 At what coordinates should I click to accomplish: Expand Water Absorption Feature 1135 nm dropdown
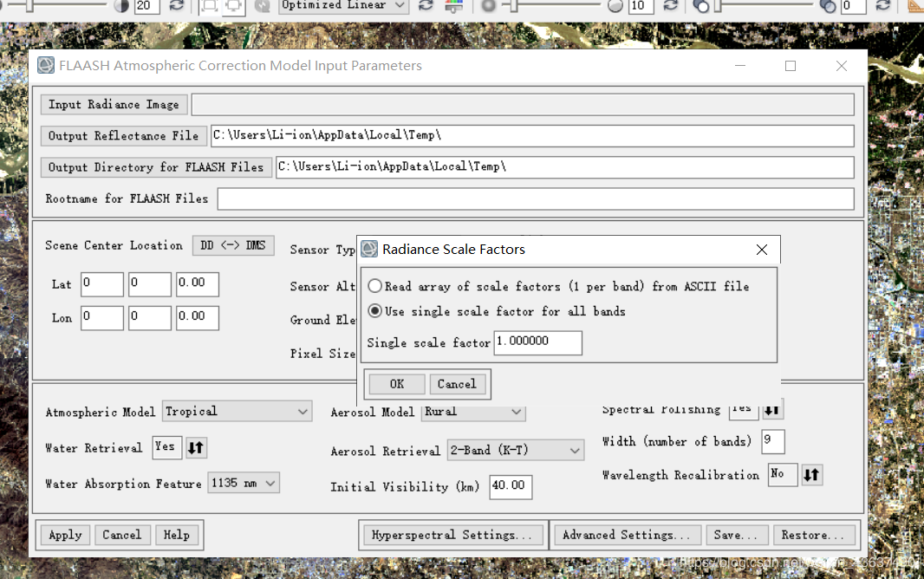(x=244, y=484)
